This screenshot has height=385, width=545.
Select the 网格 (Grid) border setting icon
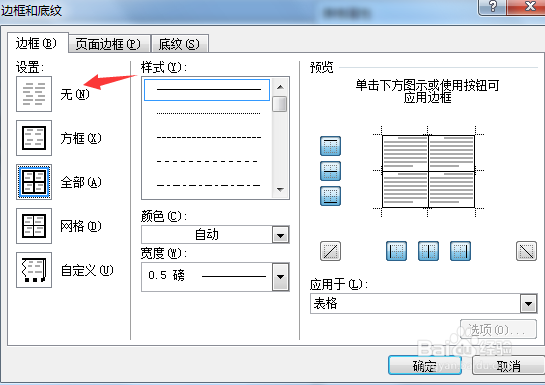(x=34, y=226)
